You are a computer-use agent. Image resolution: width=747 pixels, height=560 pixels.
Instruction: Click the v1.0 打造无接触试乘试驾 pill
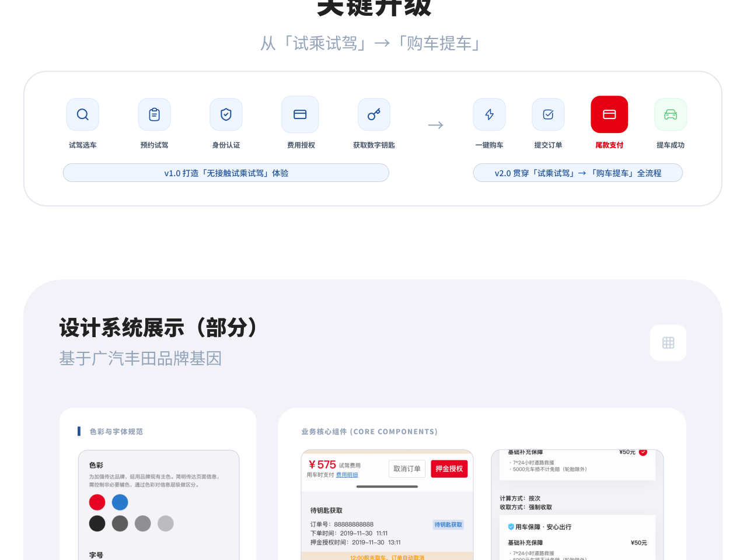tap(226, 173)
